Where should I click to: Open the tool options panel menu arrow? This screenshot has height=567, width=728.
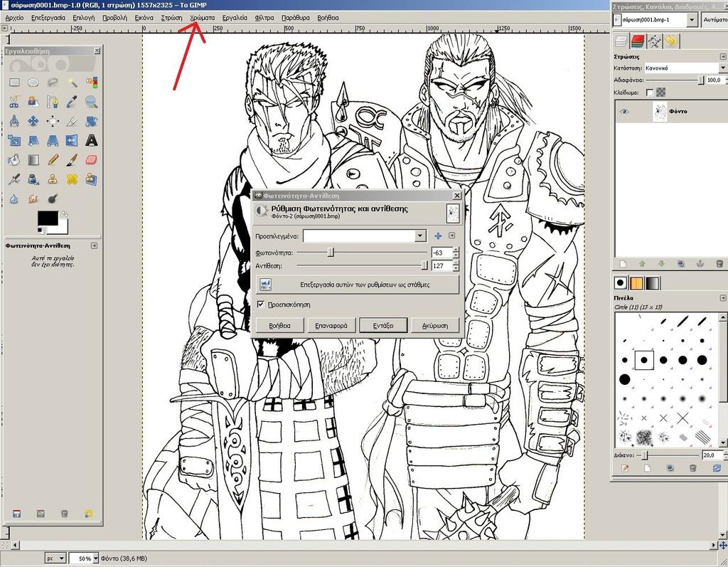95,245
